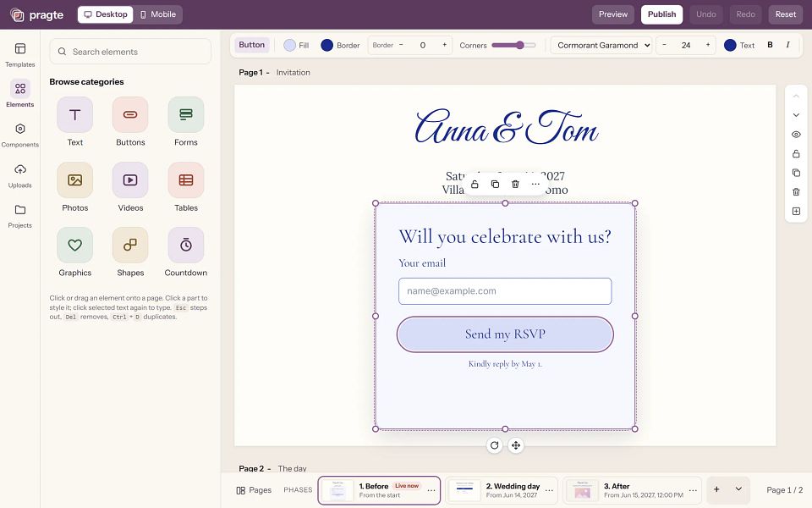Screen dimensions: 812x508
Task: Choose the Videos element category
Action: 130,187
